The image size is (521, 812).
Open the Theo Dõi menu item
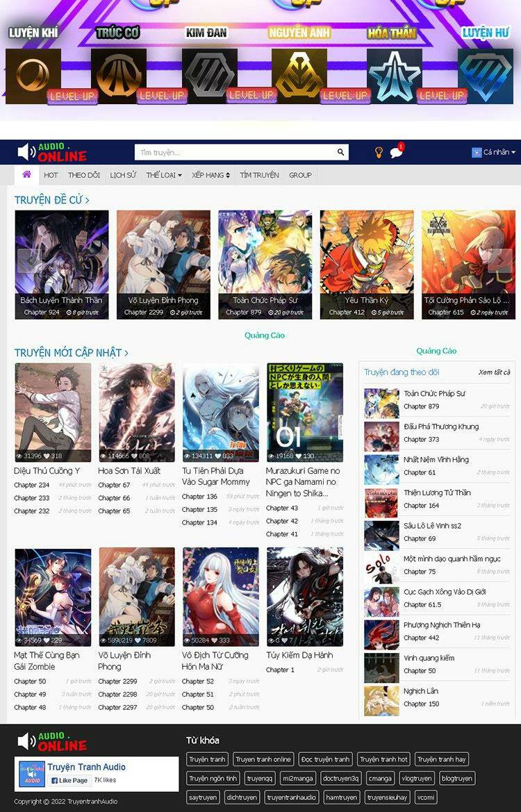tap(84, 175)
